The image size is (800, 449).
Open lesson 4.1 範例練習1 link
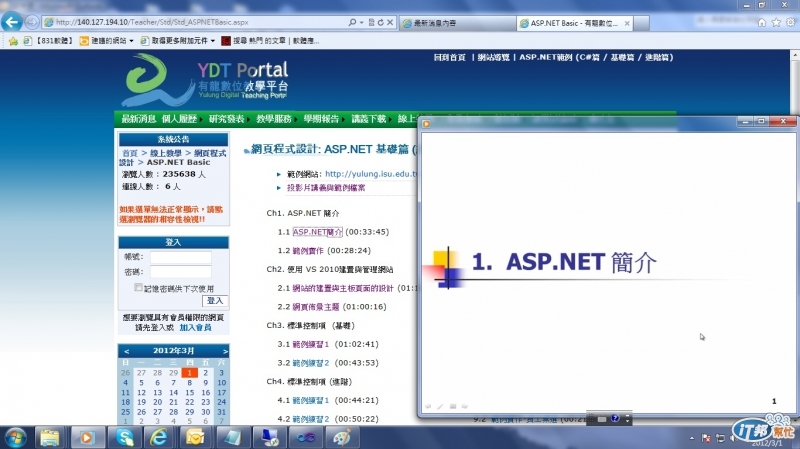coord(311,400)
